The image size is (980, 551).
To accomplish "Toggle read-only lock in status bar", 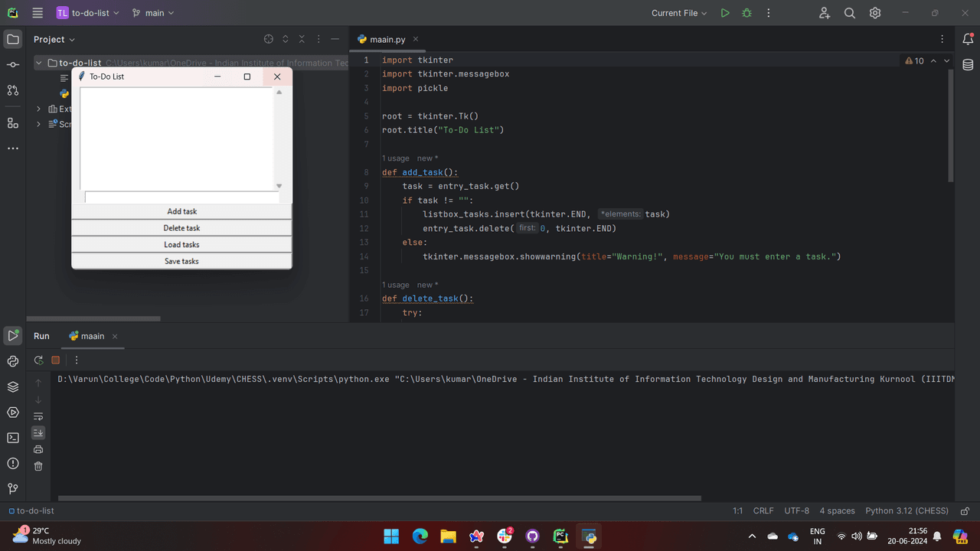I will pyautogui.click(x=965, y=511).
